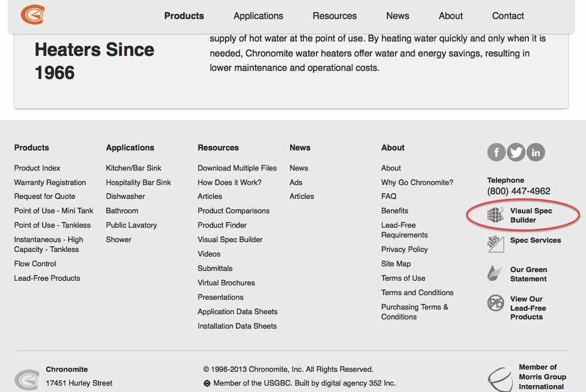Open the FAQ link
586x392 pixels.
[389, 196]
